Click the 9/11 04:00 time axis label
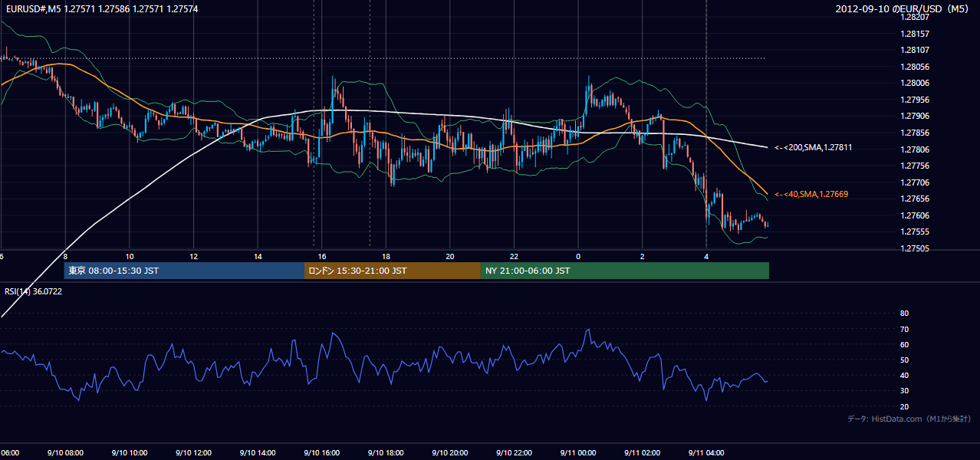 point(705,452)
